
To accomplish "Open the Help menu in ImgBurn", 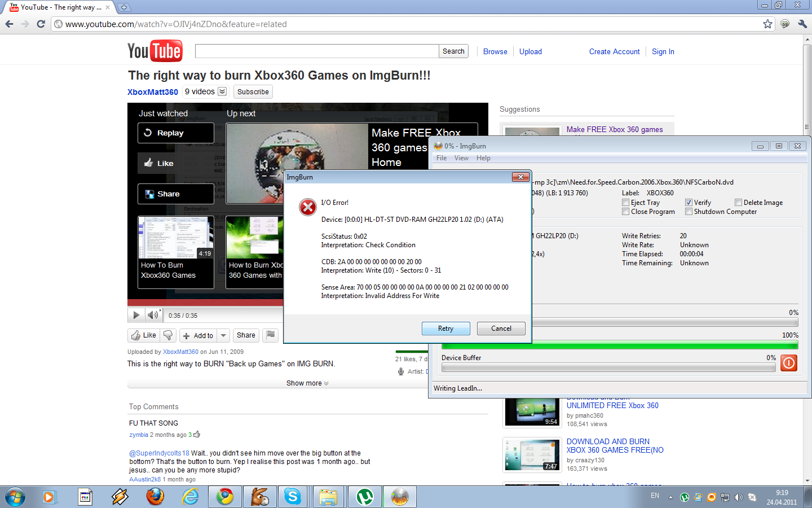I will (x=483, y=158).
